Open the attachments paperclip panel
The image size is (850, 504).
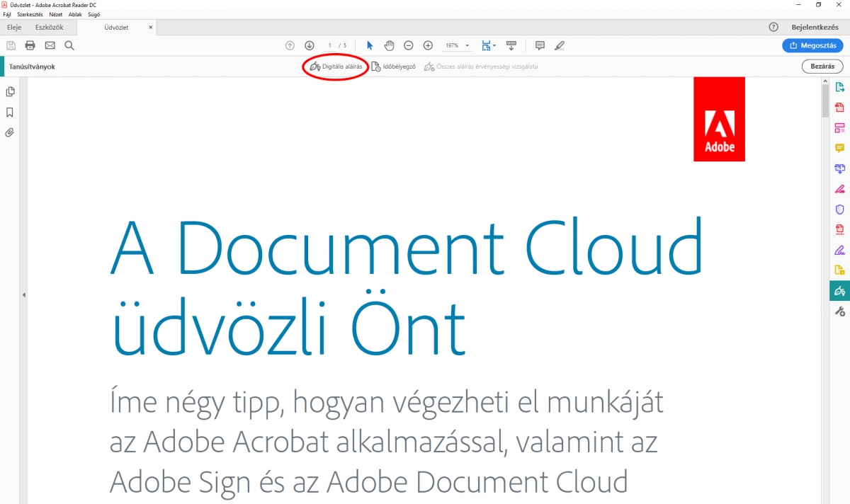(x=10, y=132)
